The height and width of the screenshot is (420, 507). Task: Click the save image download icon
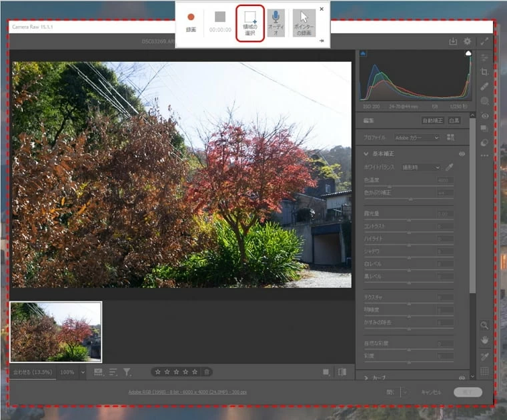tap(453, 41)
